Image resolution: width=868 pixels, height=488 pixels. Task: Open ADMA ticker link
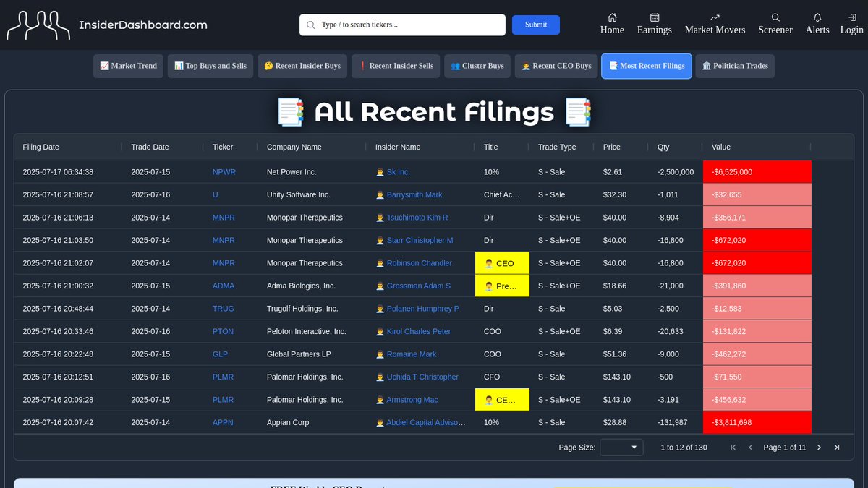[224, 286]
